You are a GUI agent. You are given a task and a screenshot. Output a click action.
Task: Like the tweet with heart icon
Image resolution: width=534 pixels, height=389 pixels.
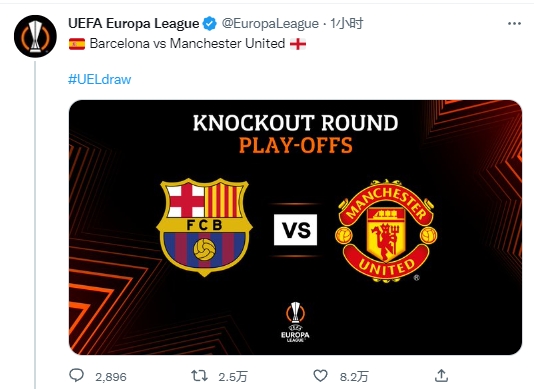point(320,375)
